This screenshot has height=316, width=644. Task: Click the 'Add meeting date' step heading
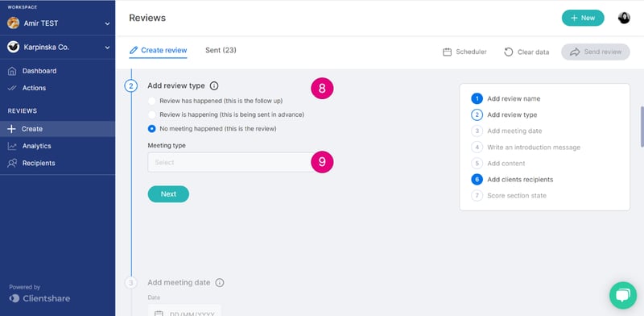tap(179, 283)
